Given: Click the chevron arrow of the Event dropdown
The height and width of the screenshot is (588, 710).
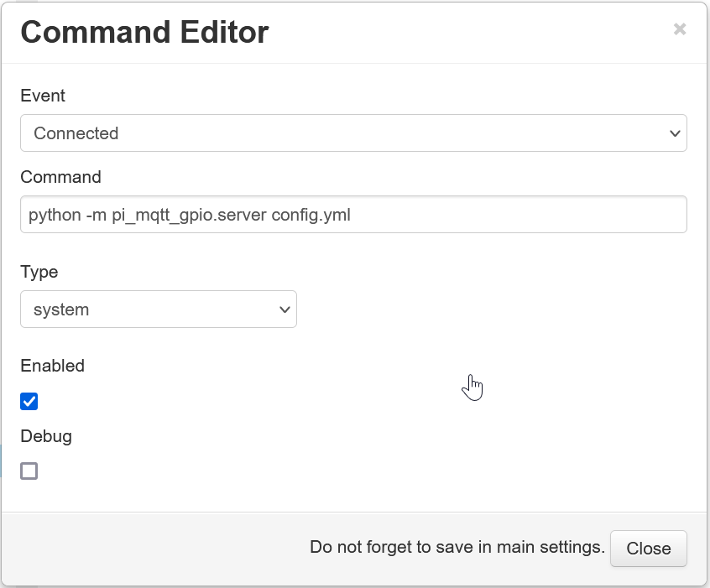Looking at the screenshot, I should [675, 133].
